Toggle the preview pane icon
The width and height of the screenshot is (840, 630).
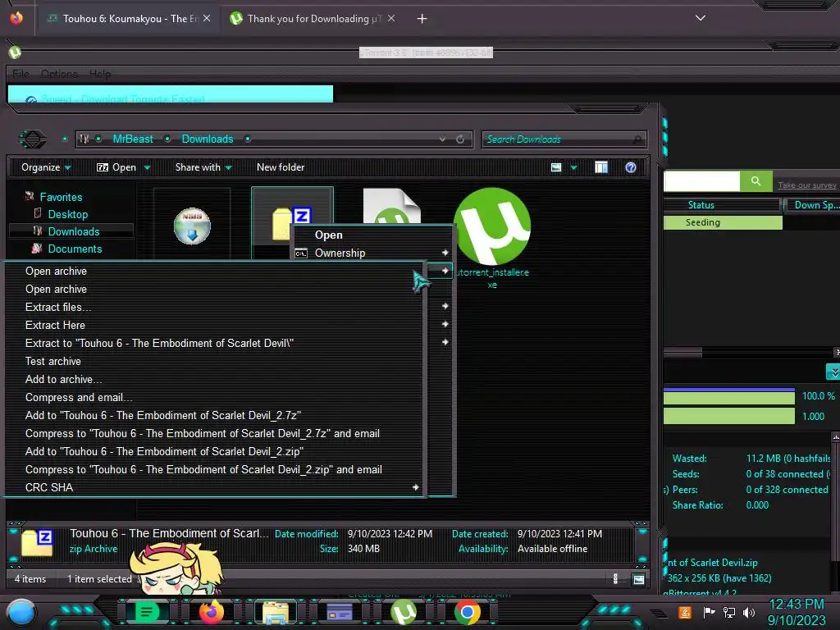click(601, 167)
